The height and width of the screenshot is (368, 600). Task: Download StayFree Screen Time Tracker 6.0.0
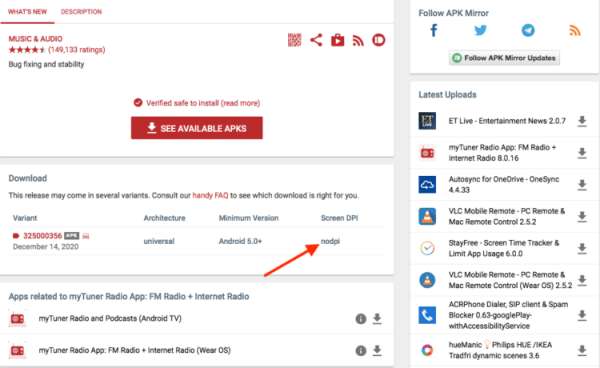(582, 248)
